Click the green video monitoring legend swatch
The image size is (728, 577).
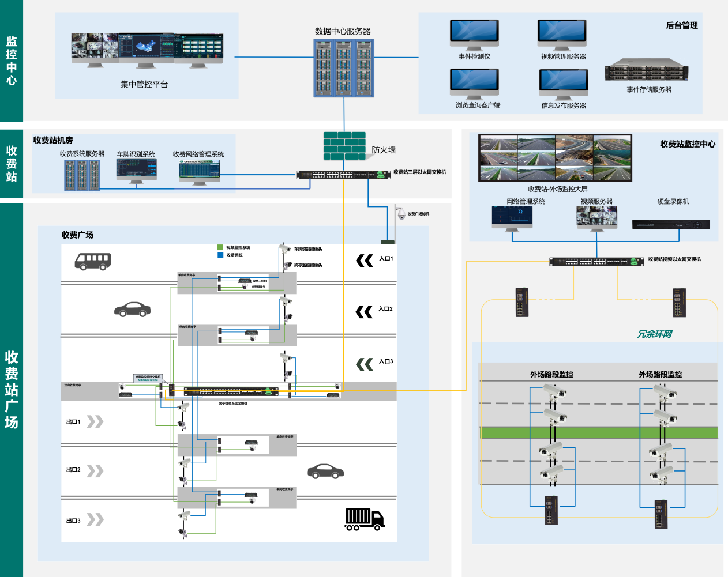[x=220, y=247]
